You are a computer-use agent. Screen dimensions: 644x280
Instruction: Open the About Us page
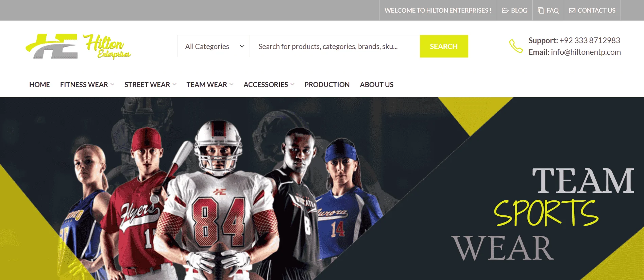click(377, 85)
